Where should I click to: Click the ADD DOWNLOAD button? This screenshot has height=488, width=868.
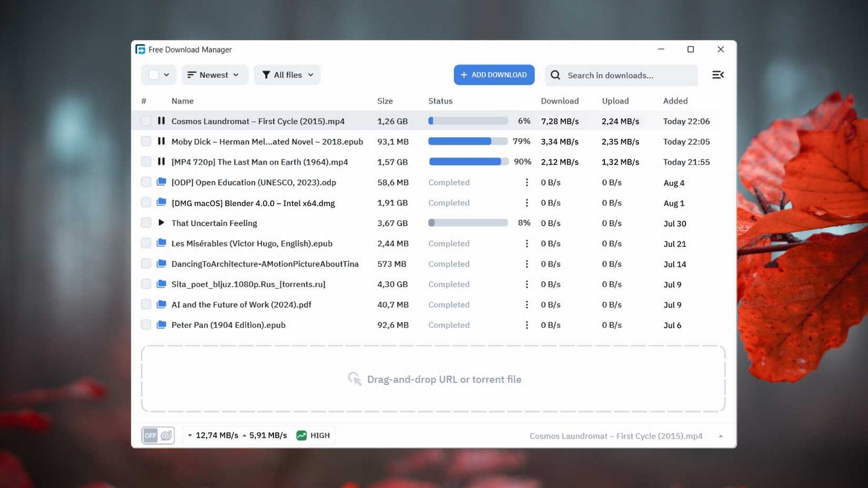coord(493,75)
